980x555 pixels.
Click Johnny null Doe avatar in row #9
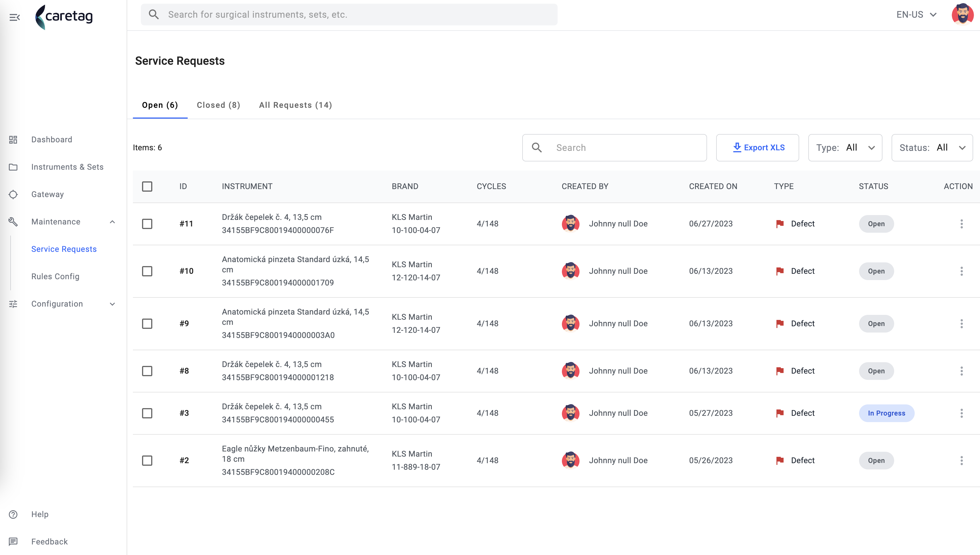pyautogui.click(x=571, y=324)
